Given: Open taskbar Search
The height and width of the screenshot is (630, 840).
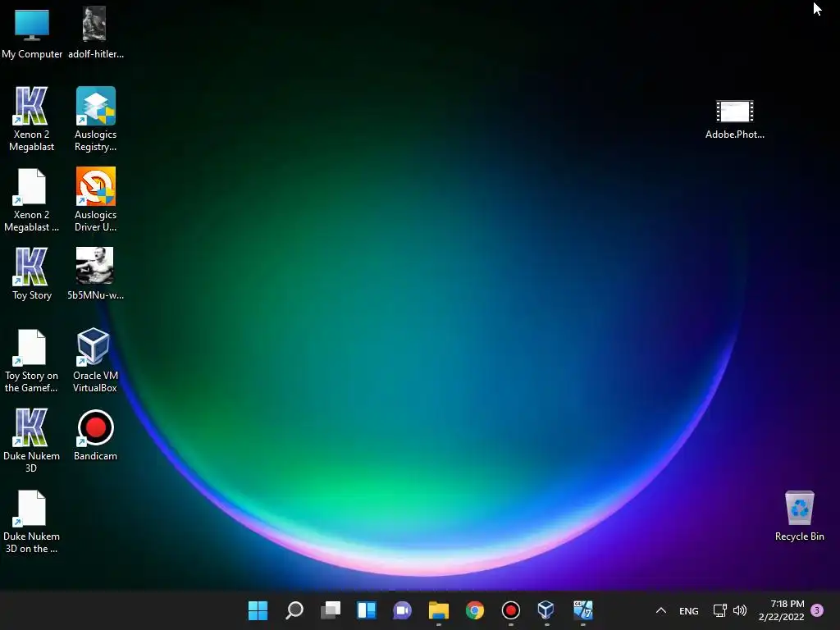Looking at the screenshot, I should tap(294, 610).
